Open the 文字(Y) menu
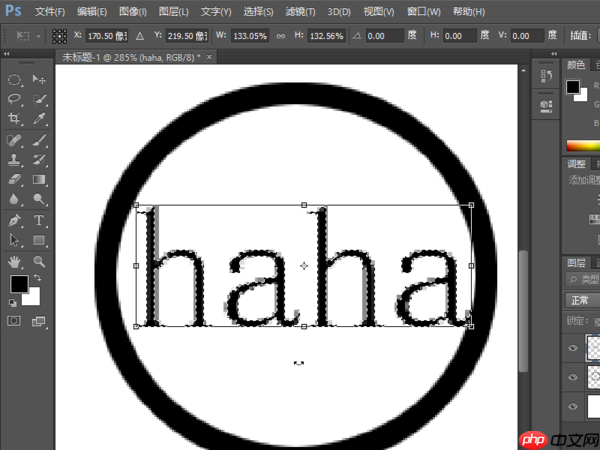The width and height of the screenshot is (600, 450). (216, 11)
